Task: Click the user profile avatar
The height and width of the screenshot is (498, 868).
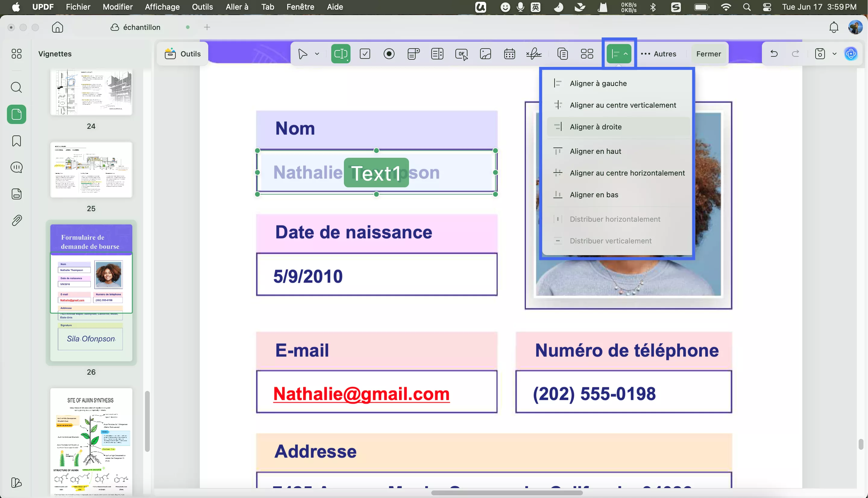Action: click(855, 27)
